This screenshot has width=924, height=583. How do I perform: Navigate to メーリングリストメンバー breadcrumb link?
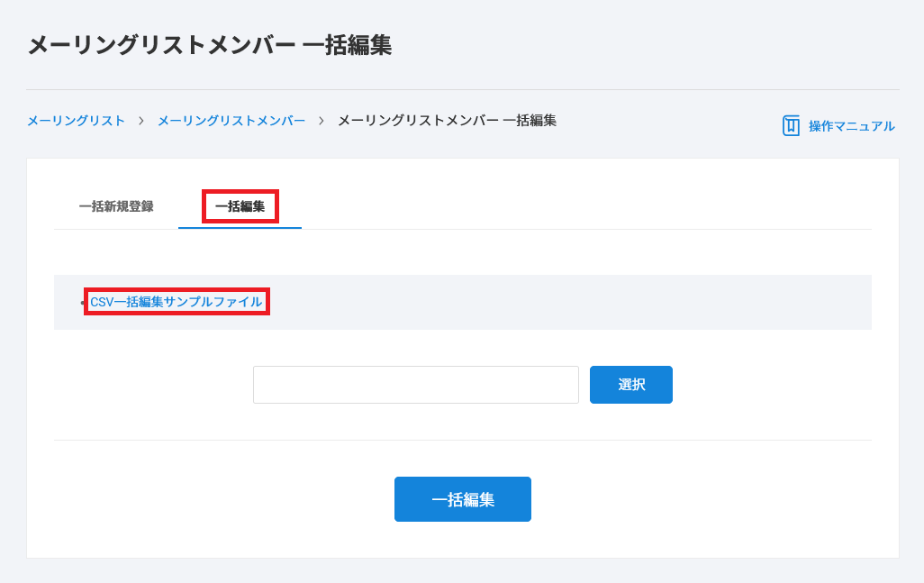coord(231,121)
